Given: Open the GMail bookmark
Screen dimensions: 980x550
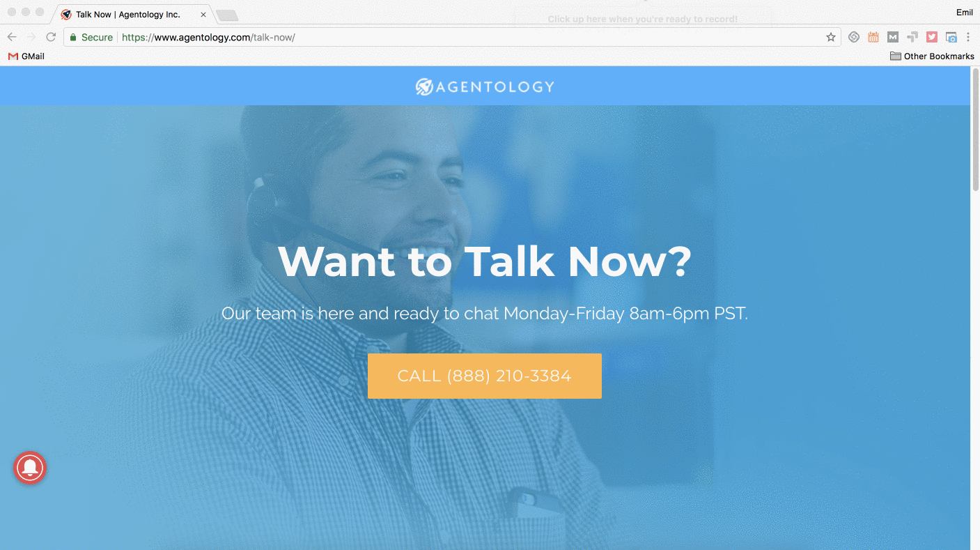Looking at the screenshot, I should tap(26, 56).
